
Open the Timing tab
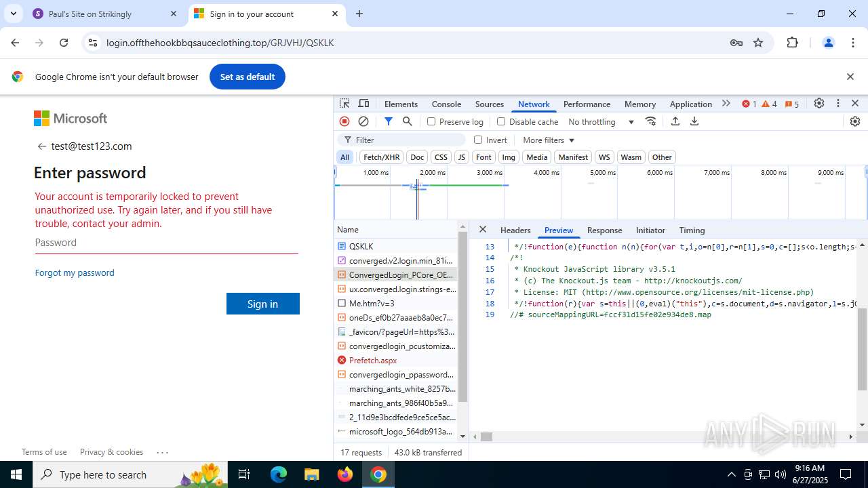pyautogui.click(x=692, y=230)
